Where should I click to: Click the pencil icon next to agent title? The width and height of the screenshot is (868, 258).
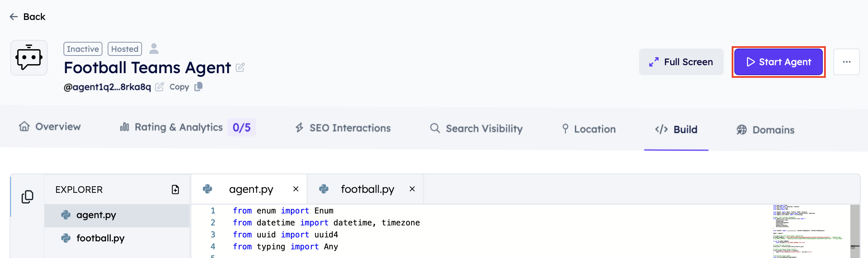pyautogui.click(x=240, y=68)
